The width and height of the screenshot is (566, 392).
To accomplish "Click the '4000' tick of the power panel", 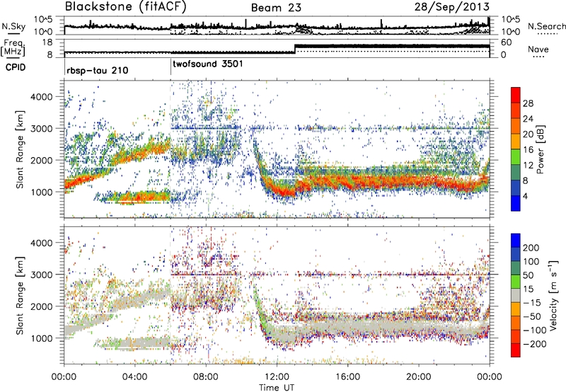I will coord(41,97).
